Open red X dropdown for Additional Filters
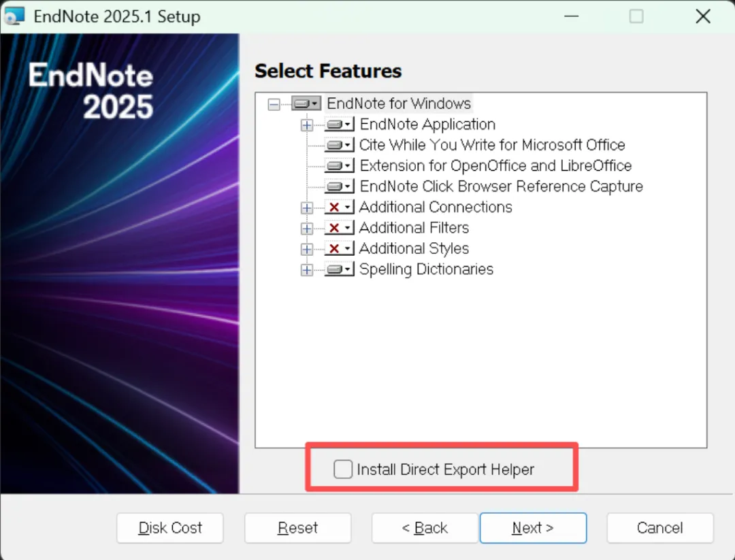Screen dimensions: 735x560 point(340,228)
